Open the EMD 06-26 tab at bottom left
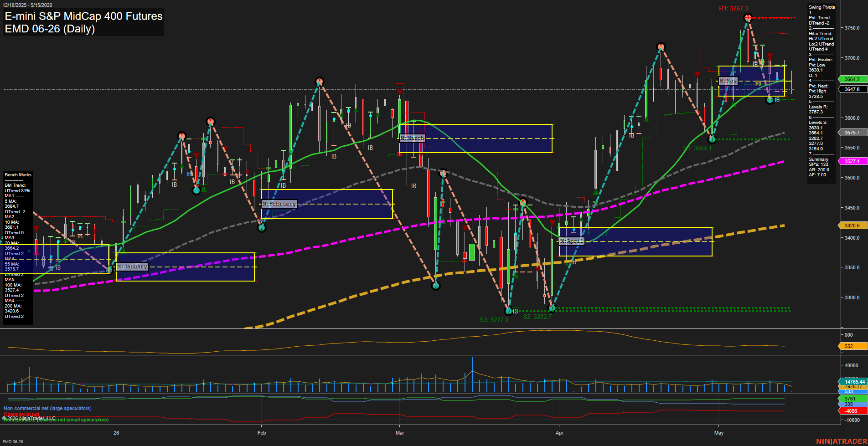The height and width of the screenshot is (446, 868). 13,442
